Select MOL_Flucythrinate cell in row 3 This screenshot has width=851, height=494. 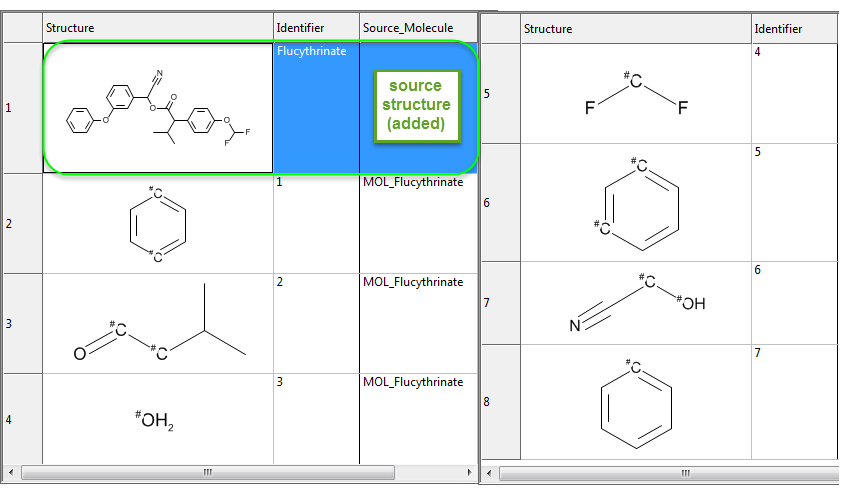tap(418, 324)
